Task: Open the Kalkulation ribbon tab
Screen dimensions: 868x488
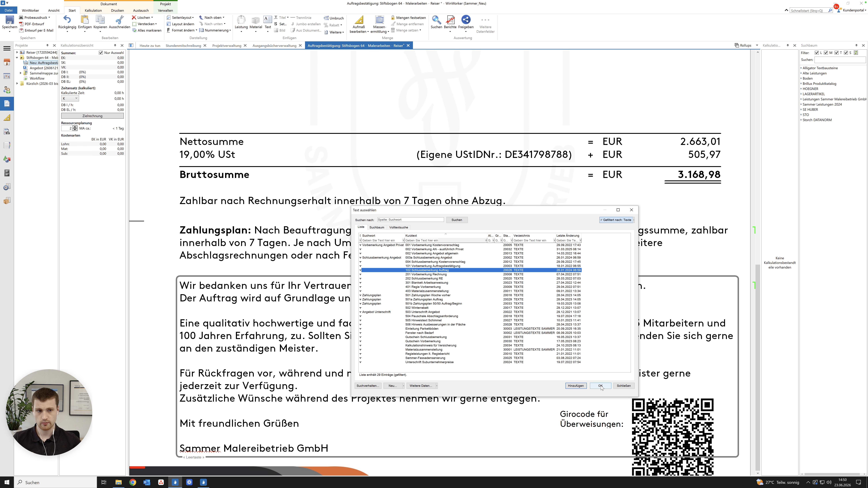Action: (93, 10)
